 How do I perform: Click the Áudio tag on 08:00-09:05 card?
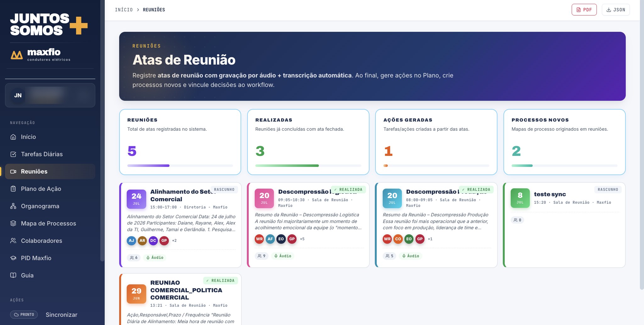(410, 256)
